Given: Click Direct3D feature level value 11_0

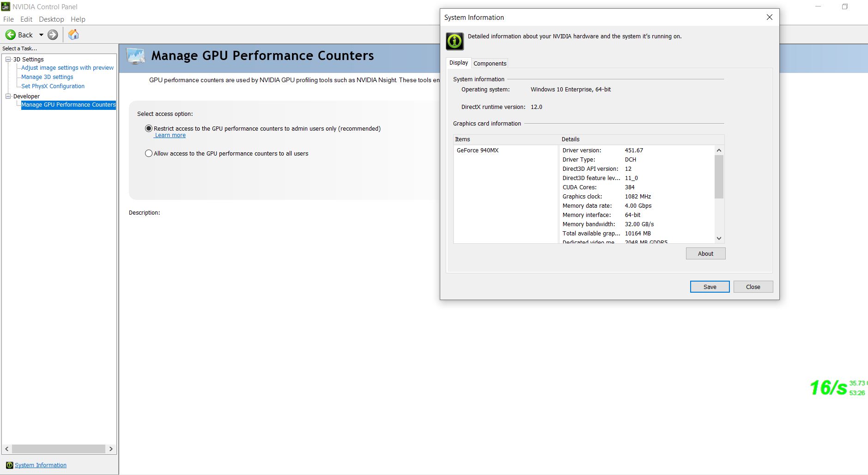Looking at the screenshot, I should (631, 178).
